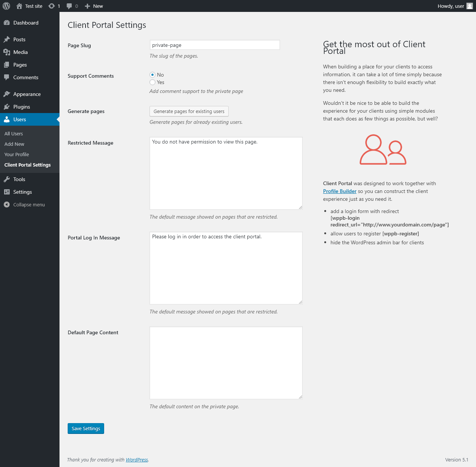Click into the Restricted Message textarea
Screen dimensions: 476x467
[226, 173]
